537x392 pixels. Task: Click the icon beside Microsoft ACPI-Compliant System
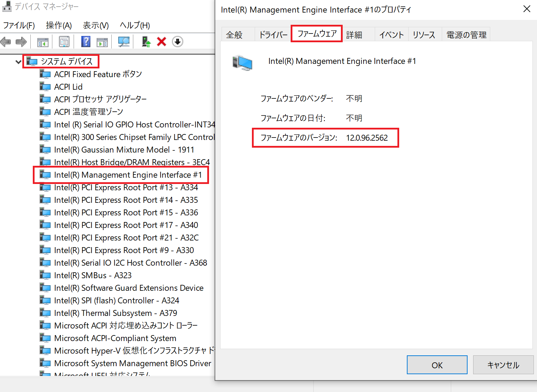coord(45,338)
